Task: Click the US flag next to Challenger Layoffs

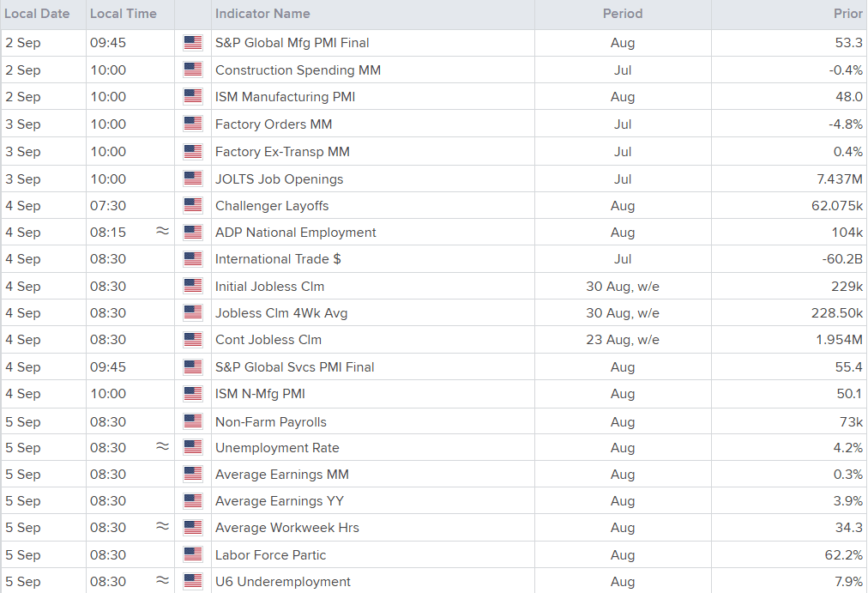Action: [193, 205]
